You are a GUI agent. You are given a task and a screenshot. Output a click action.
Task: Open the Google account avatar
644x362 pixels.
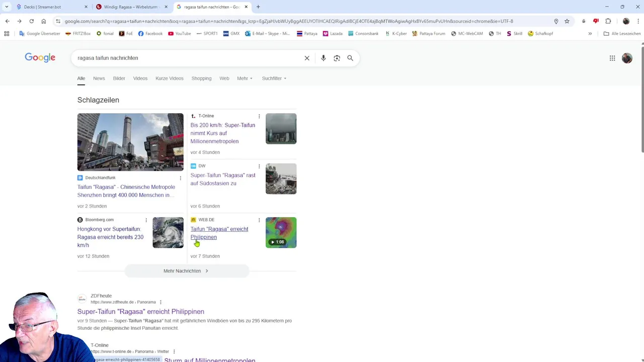coord(627,58)
